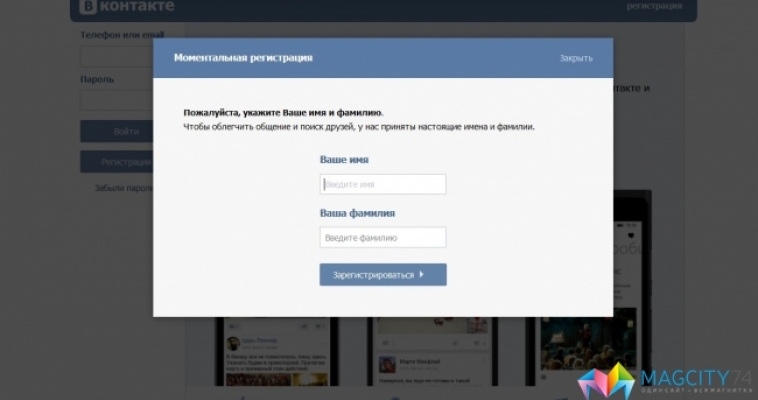Click the ВКонтакте logo in header

point(127,6)
